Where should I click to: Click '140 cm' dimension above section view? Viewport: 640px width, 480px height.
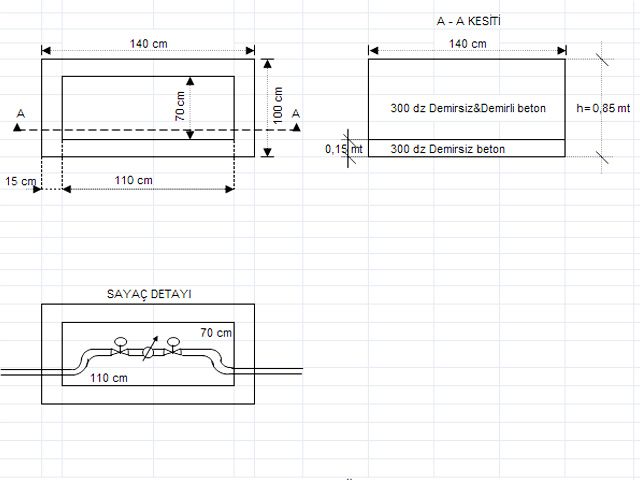(x=468, y=43)
